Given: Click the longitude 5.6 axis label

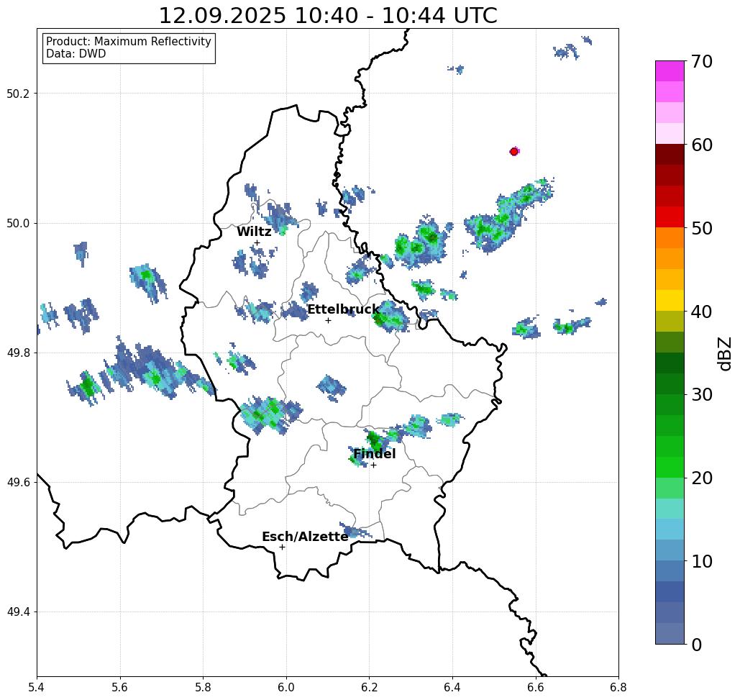Looking at the screenshot, I should 120,687.
